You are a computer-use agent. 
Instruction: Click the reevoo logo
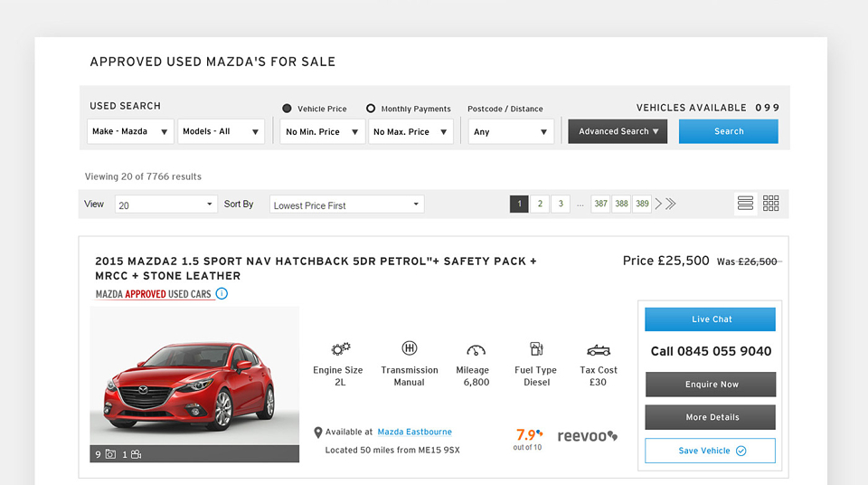[x=588, y=436]
